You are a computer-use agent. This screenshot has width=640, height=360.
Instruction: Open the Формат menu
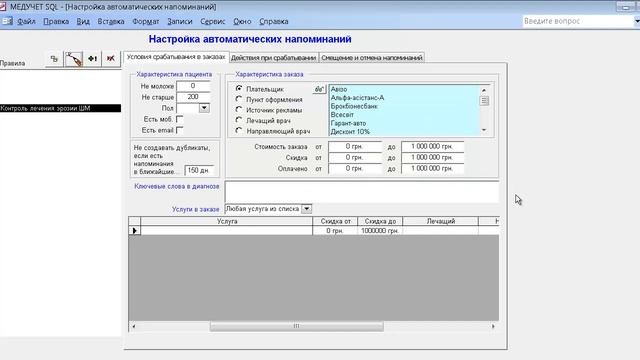coord(145,21)
